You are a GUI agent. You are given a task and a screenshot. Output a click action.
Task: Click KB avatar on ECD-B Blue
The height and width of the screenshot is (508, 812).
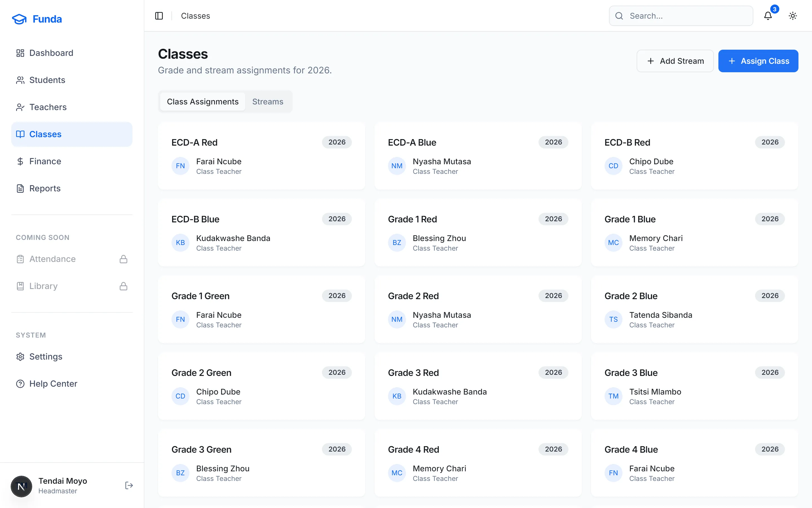click(x=180, y=243)
